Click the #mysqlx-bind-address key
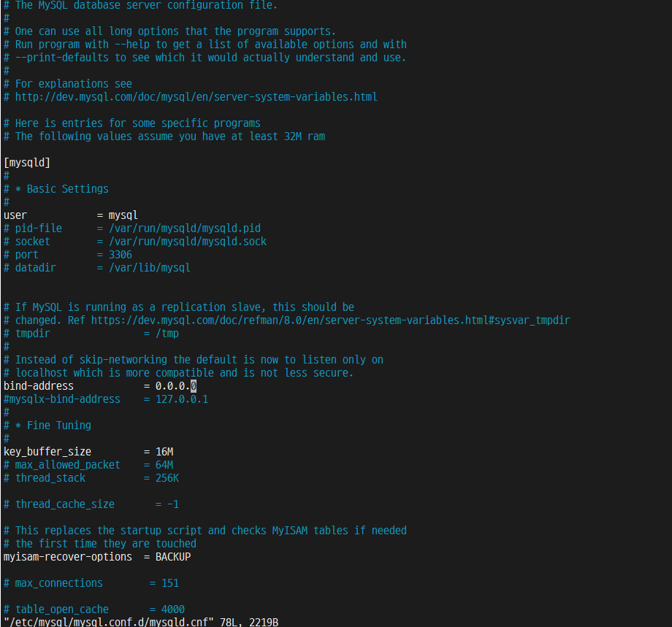This screenshot has height=627, width=672. click(62, 399)
